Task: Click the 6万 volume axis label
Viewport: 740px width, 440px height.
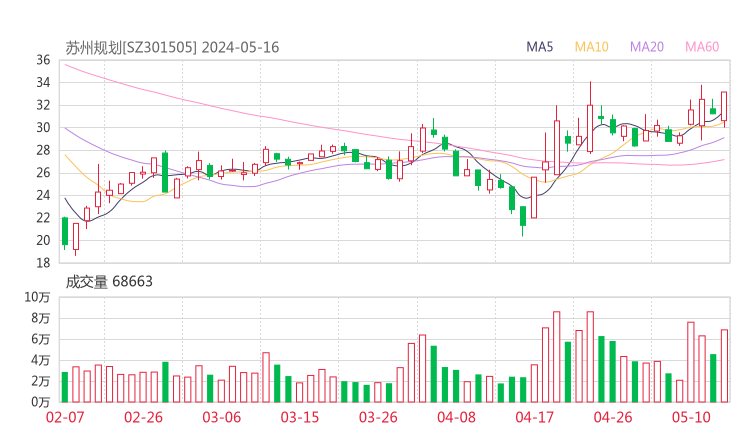Action: tap(41, 339)
